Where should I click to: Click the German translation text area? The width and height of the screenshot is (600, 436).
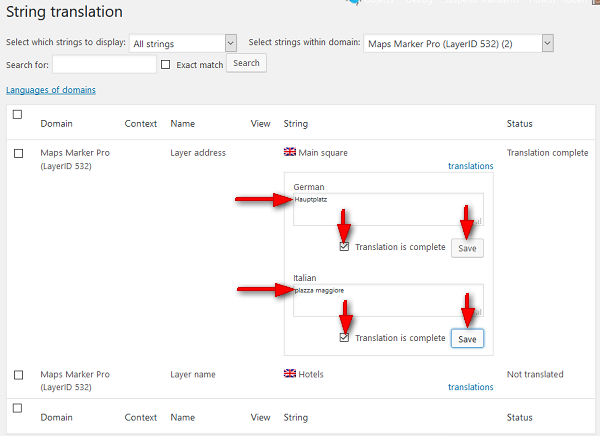pyautogui.click(x=388, y=209)
